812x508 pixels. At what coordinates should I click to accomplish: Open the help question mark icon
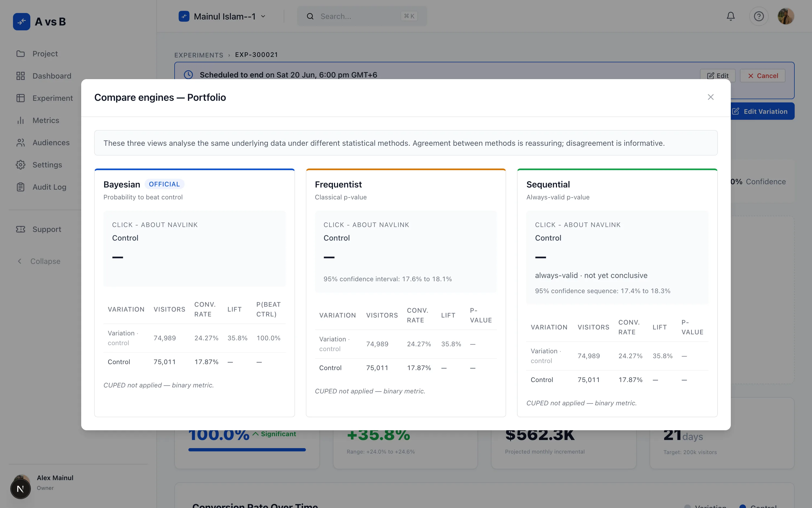pyautogui.click(x=759, y=16)
